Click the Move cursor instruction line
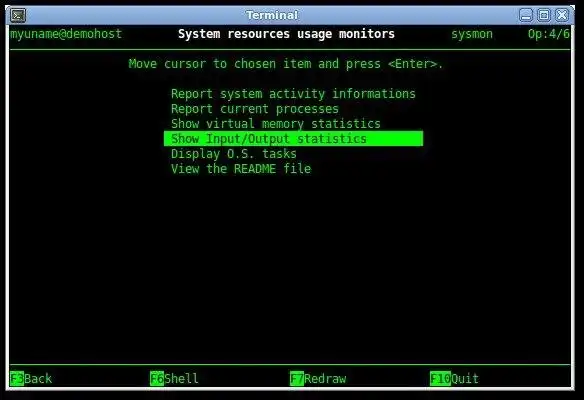The height and width of the screenshot is (400, 584). click(286, 64)
